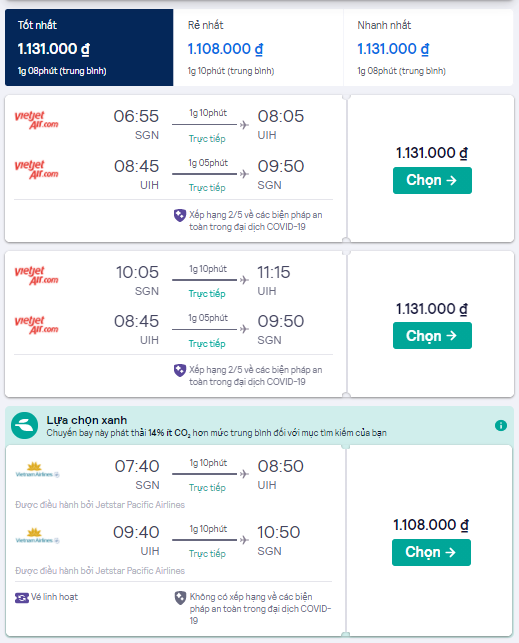
Task: Open the "Xếp hạng 2/5" COVID rating text in first card
Action: (x=255, y=221)
